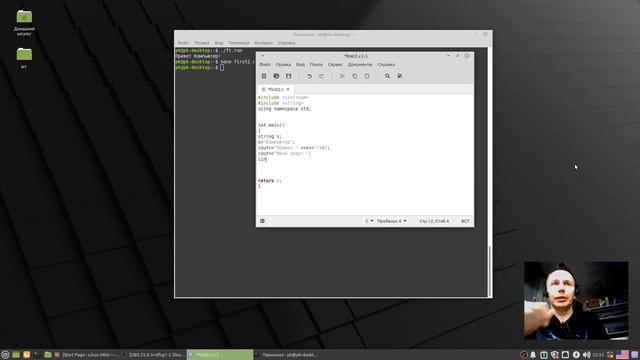
Task: Switch to Start Page Linux Mint taskbar window
Action: point(86,355)
